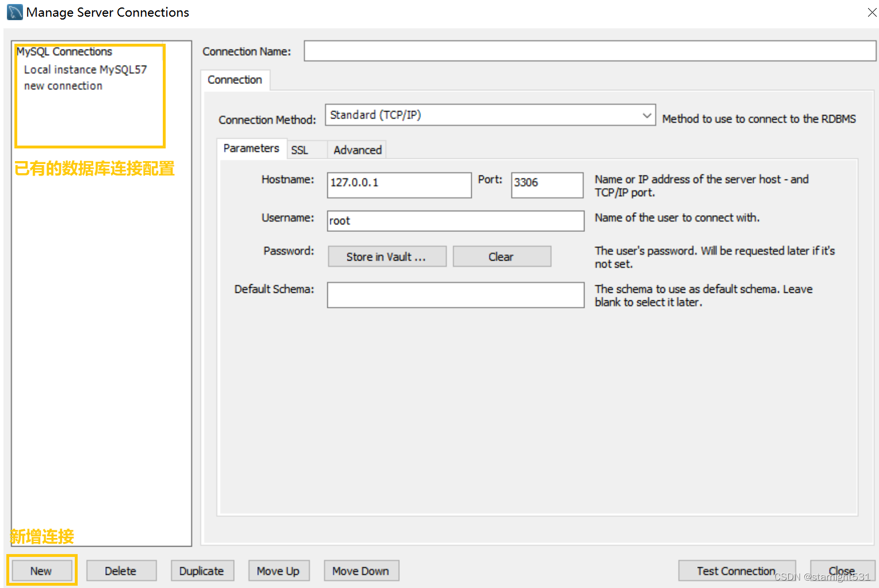Click the MySQL Workbench dolphin title icon
The image size is (879, 588).
pyautogui.click(x=14, y=12)
